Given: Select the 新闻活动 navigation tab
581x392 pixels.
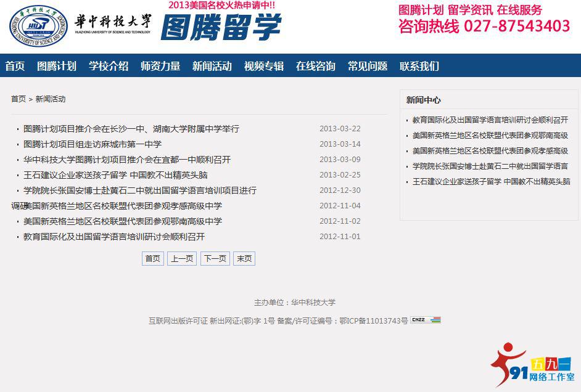Looking at the screenshot, I should coord(212,66).
